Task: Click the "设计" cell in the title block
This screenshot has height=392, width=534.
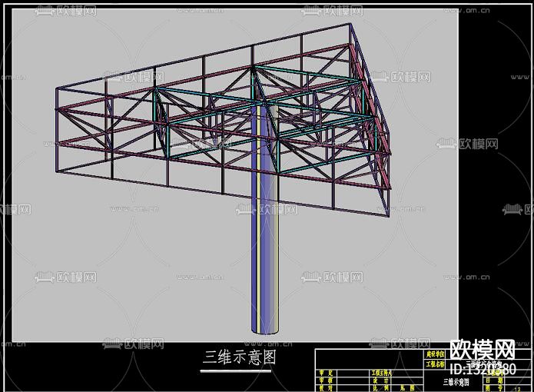Action: coord(381,380)
